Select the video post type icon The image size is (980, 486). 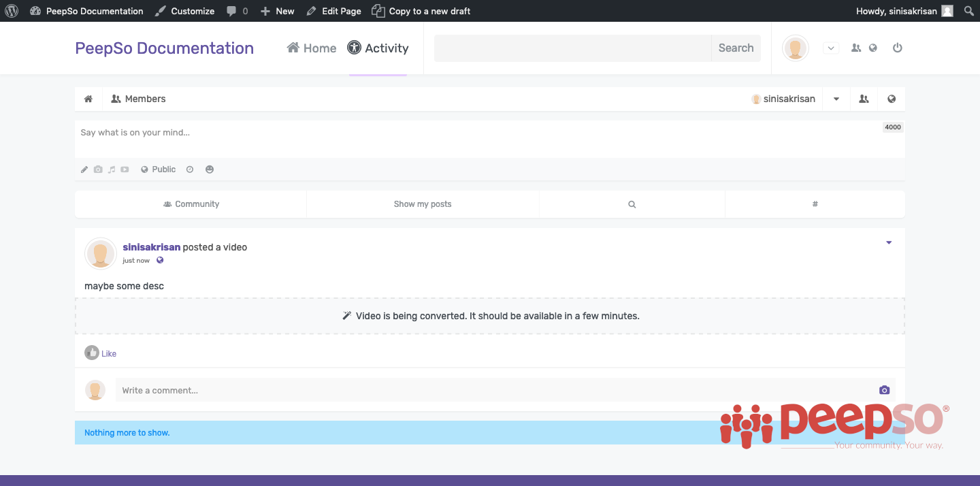pos(125,169)
